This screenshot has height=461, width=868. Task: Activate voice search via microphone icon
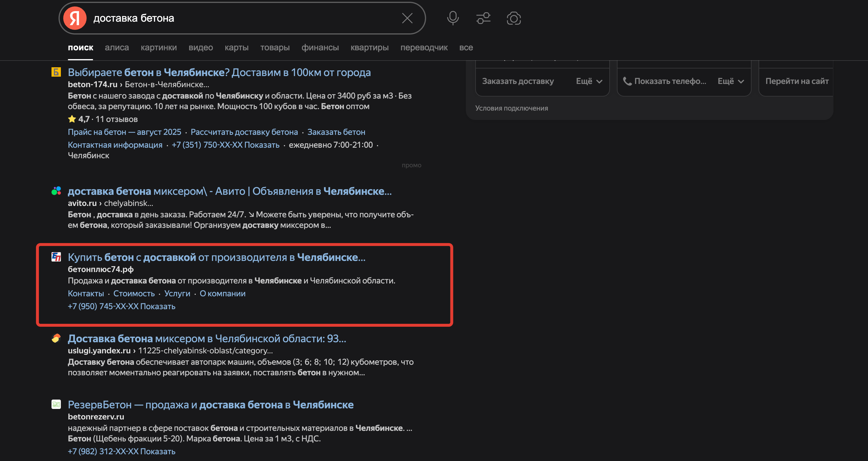[453, 18]
